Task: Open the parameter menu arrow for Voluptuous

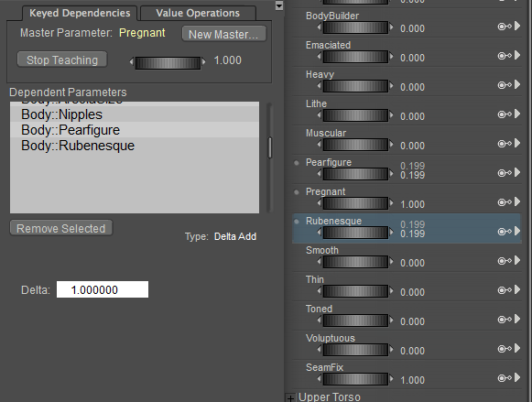Action: pos(517,348)
